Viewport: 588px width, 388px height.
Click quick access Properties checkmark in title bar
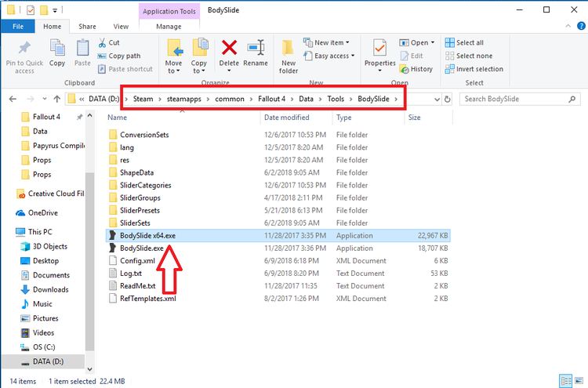click(x=31, y=10)
